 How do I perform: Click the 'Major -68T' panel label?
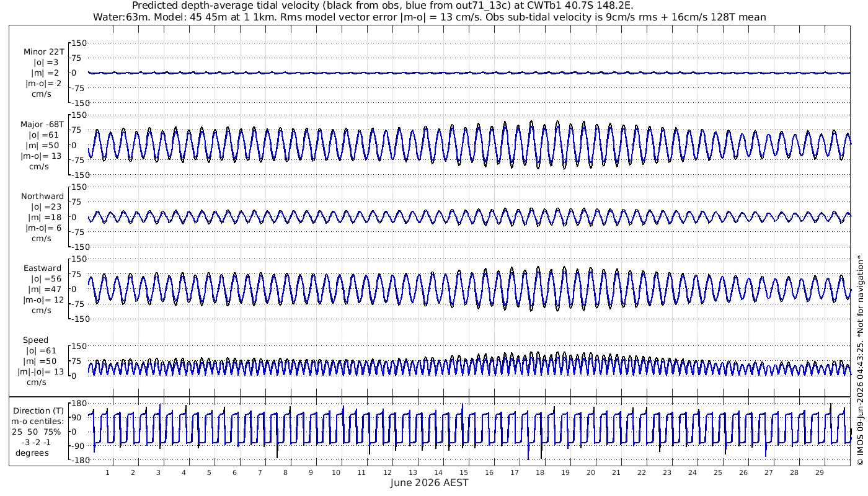[x=42, y=125]
